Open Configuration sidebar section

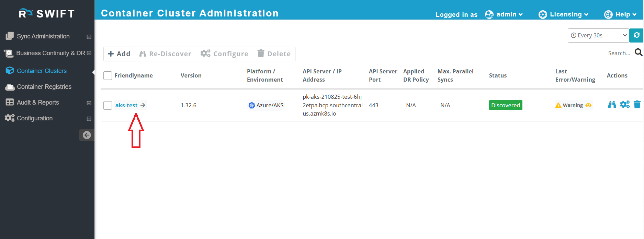pos(35,118)
